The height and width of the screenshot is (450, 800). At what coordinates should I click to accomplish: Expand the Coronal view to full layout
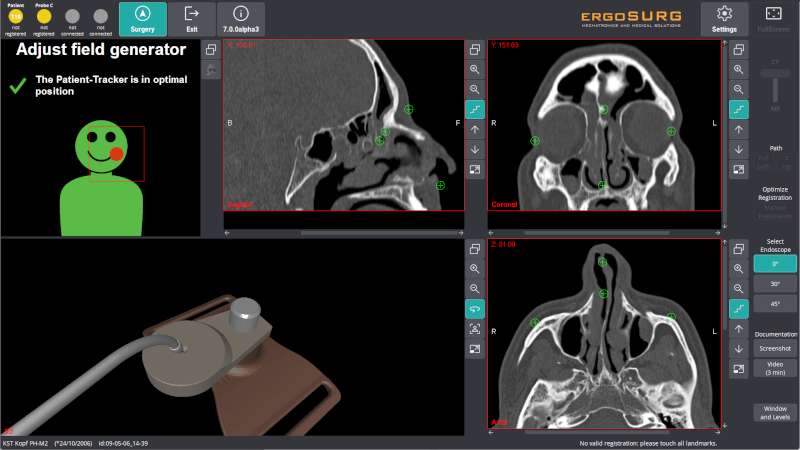coord(738,169)
